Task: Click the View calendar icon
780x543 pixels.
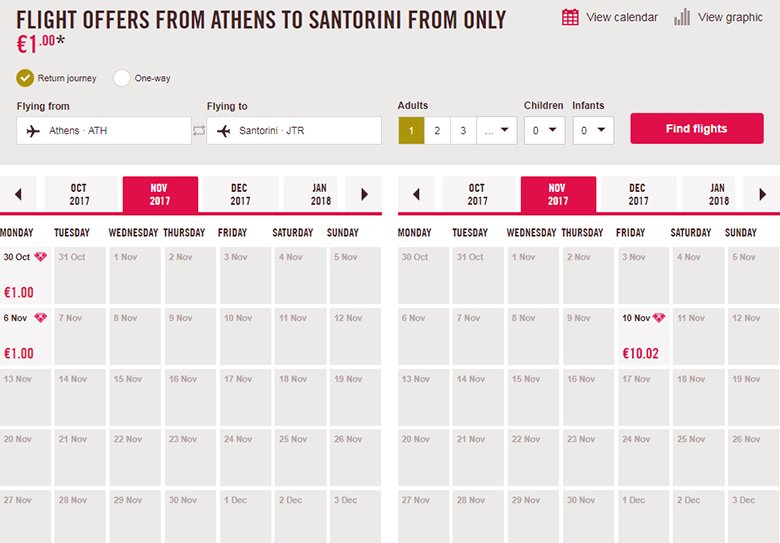Action: 570,17
